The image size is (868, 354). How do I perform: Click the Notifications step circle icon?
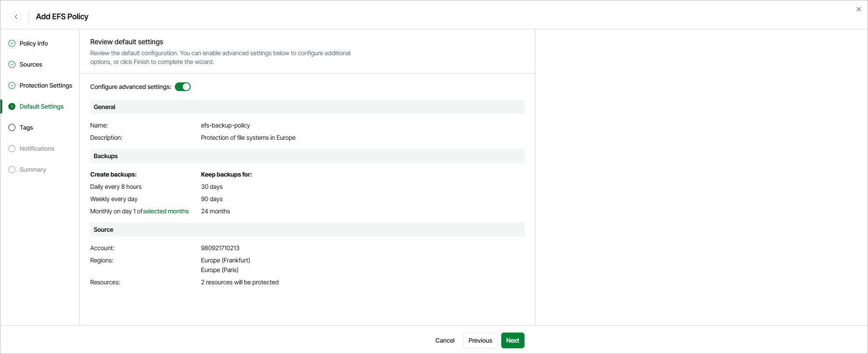[x=12, y=149]
